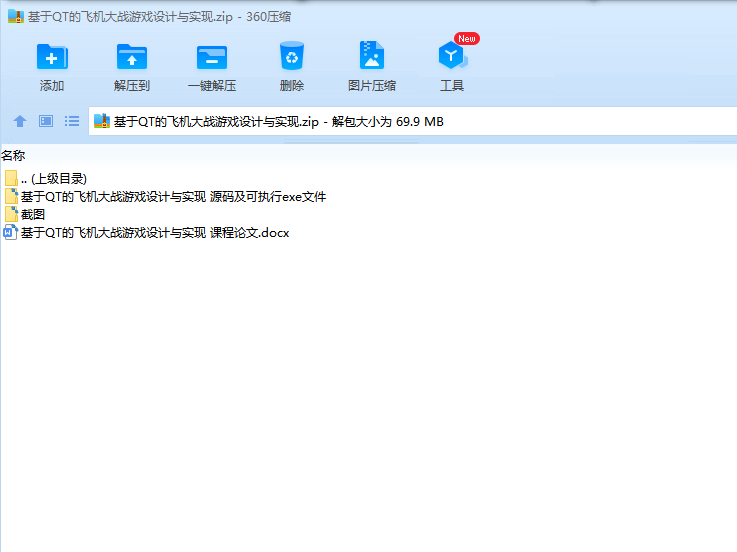Click '解包大小为 69.9 MB' text in address bar
Image resolution: width=737 pixels, height=552 pixels.
(x=388, y=122)
